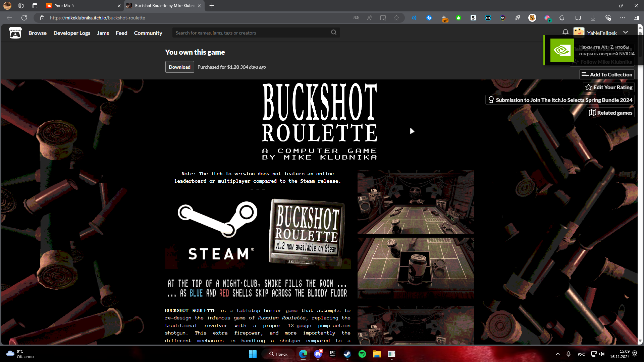The image size is (644, 362).
Task: Switch to the Your Mix 5 tab
Action: 83,6
